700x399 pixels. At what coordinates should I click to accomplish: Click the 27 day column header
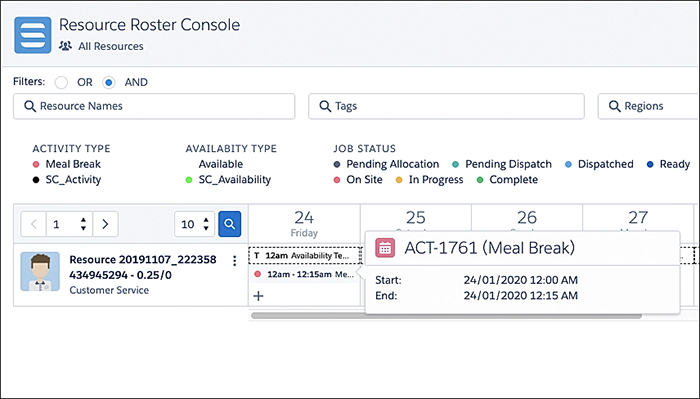638,218
